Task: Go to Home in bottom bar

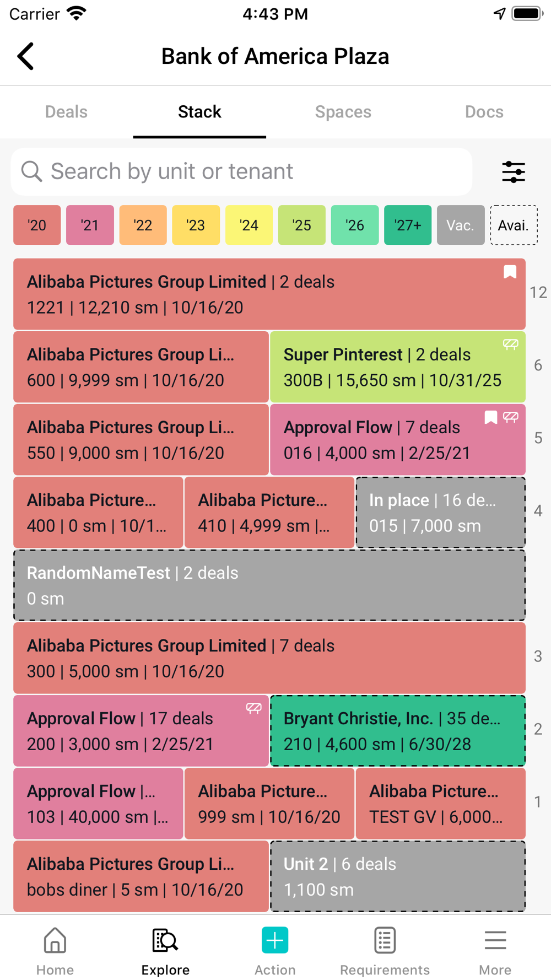Action: coord(55,950)
